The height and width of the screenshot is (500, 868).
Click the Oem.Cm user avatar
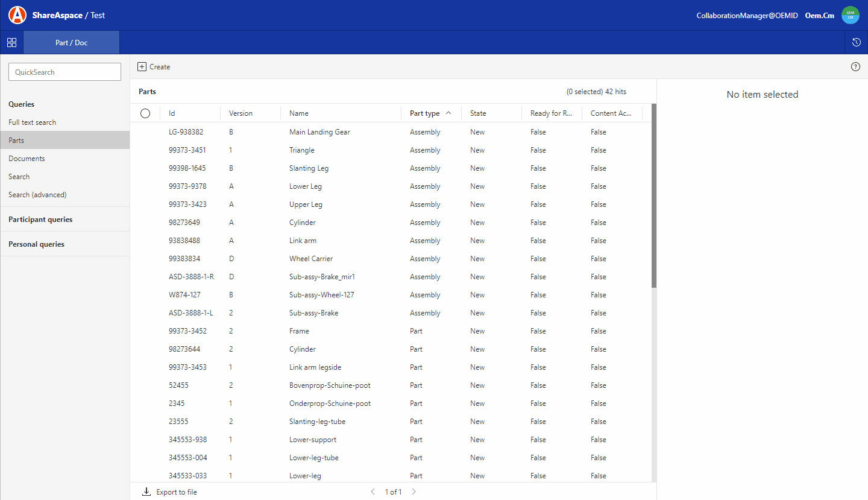pos(850,15)
